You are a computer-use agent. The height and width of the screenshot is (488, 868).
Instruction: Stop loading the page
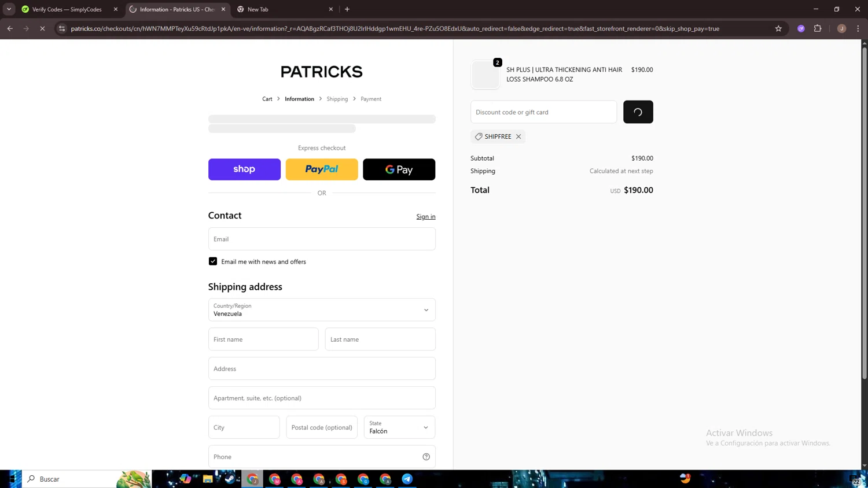point(42,28)
